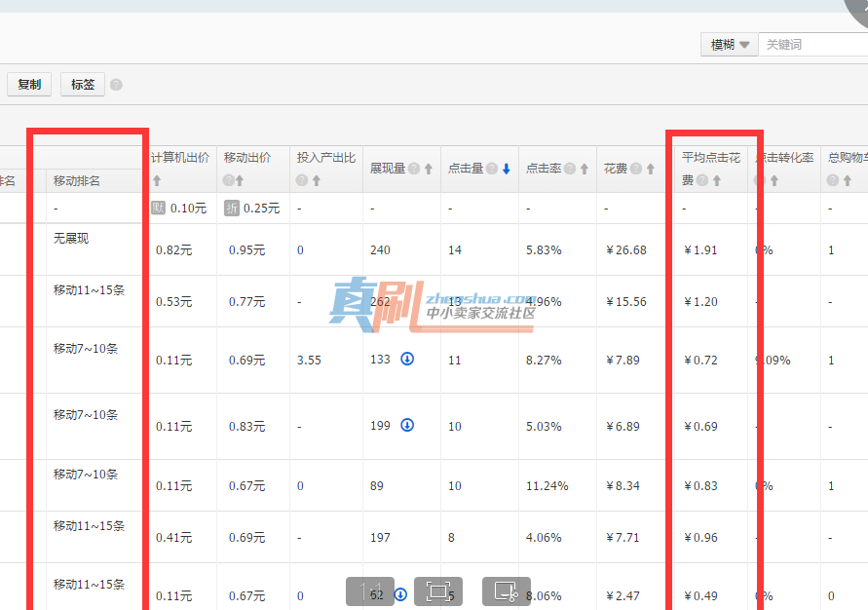
Task: Click the 移动出价 column header
Action: (246, 158)
